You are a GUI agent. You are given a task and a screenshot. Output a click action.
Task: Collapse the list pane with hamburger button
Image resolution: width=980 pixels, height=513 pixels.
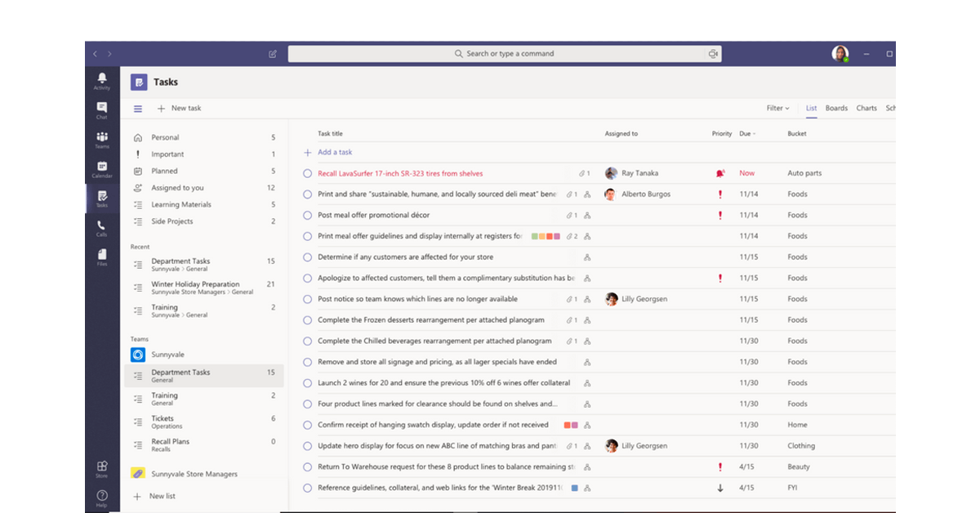pyautogui.click(x=138, y=109)
